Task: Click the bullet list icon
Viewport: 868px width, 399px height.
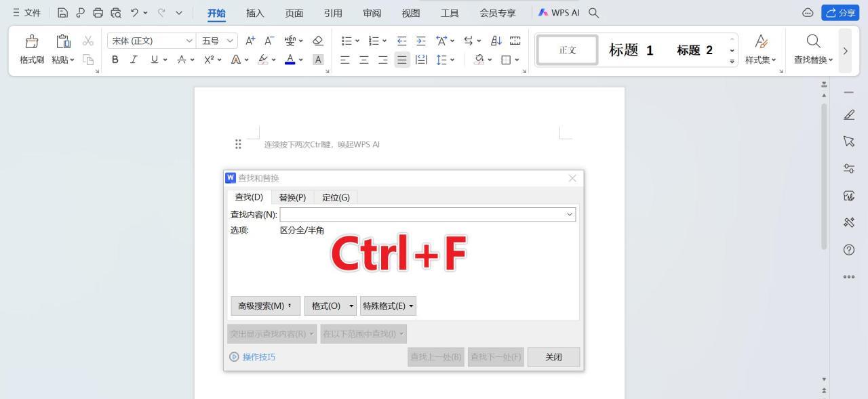Action: click(x=346, y=41)
